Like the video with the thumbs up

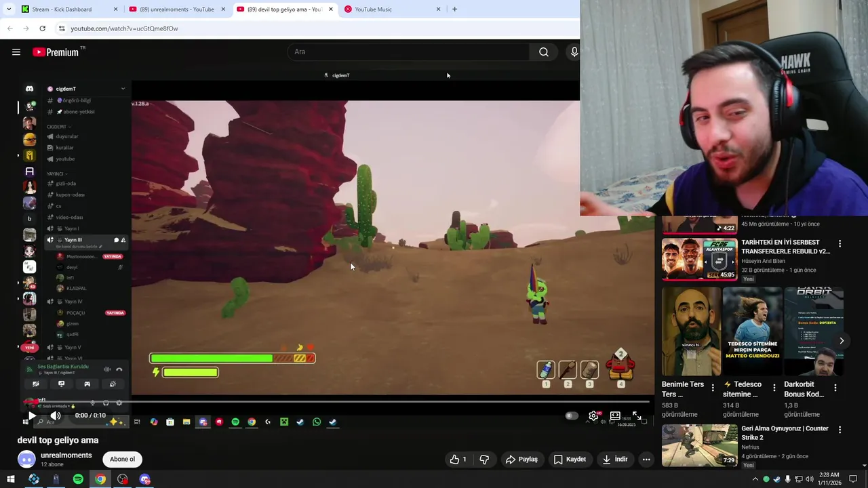click(x=458, y=460)
